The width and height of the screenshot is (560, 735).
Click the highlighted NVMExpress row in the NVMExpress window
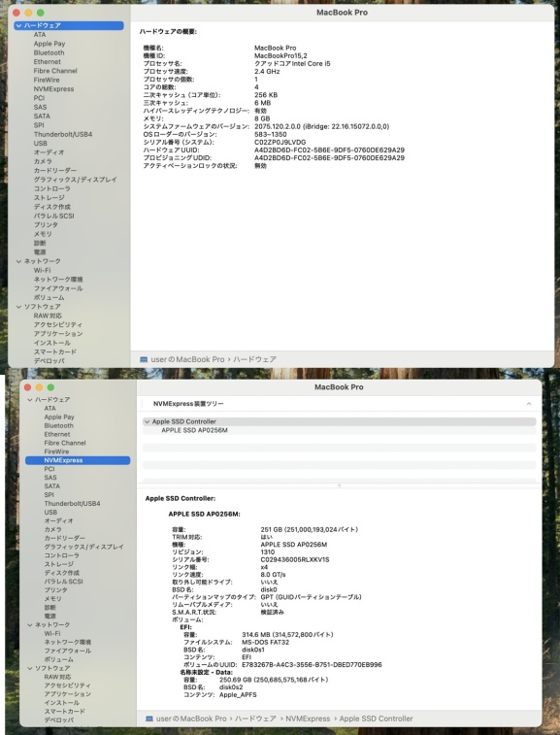click(78, 460)
